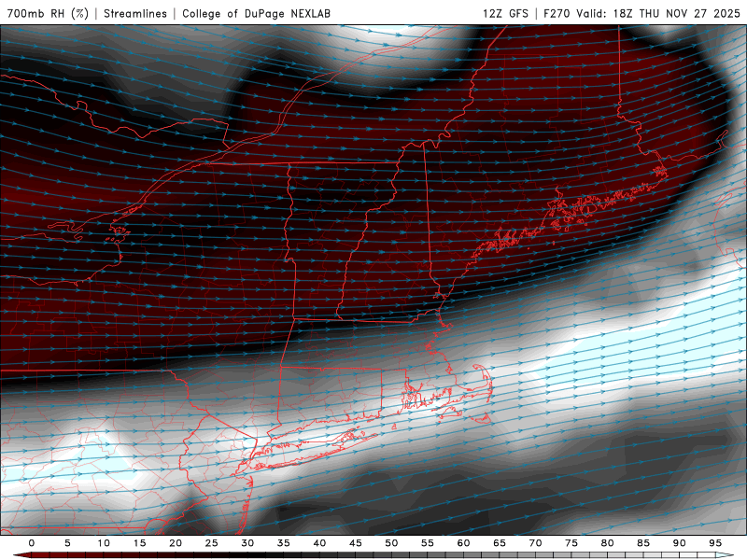Select the "Streamlines" header label
The height and width of the screenshot is (560, 747).
click(135, 13)
